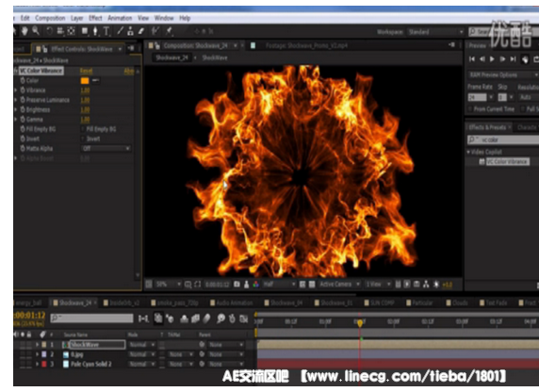Click the About link for VC Color Vibrance

pyautogui.click(x=129, y=71)
